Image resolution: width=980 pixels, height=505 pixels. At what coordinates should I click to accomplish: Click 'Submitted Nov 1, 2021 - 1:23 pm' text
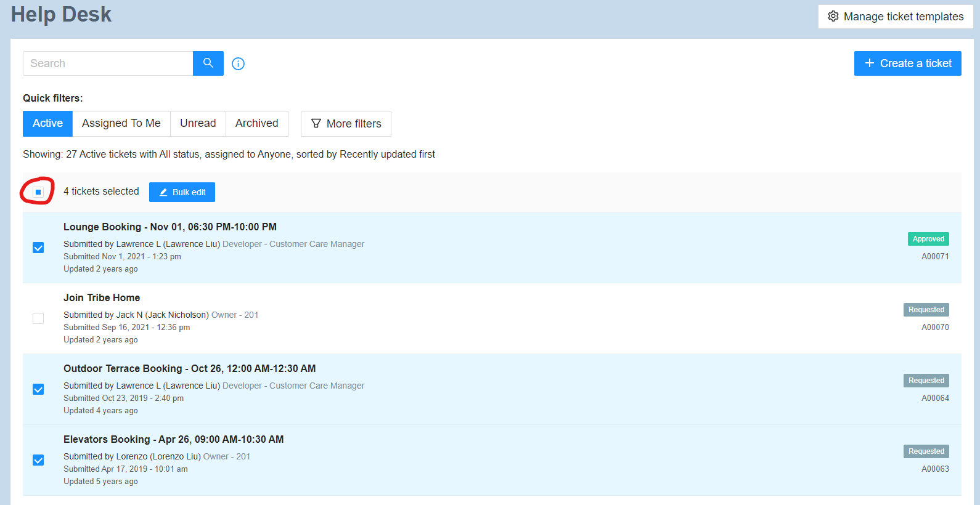point(122,256)
